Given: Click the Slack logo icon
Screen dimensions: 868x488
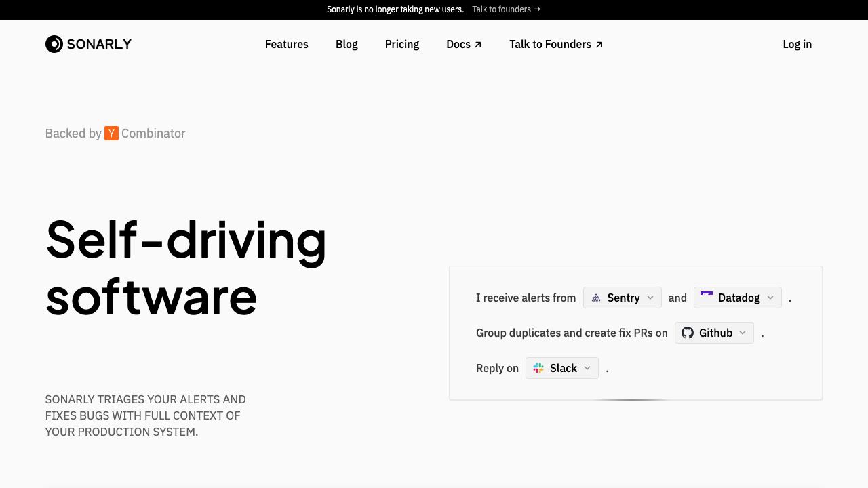Looking at the screenshot, I should (x=538, y=368).
